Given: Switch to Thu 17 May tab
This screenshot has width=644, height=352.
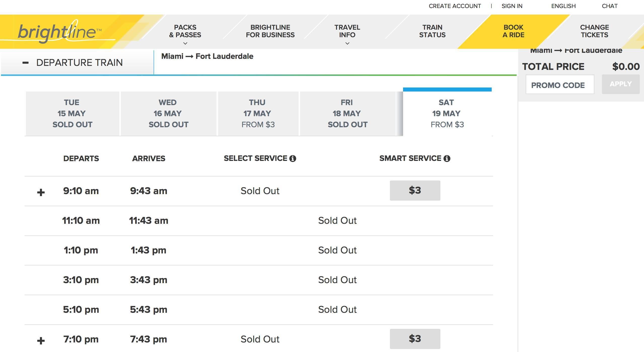Looking at the screenshot, I should pos(258,113).
